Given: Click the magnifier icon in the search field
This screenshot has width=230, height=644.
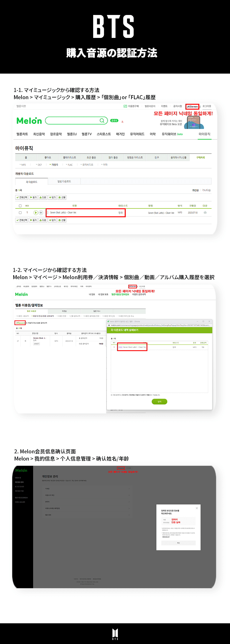Looking at the screenshot, I should [x=102, y=120].
